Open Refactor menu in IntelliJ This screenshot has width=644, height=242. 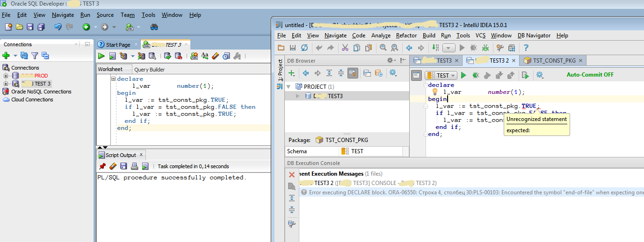[x=406, y=36]
